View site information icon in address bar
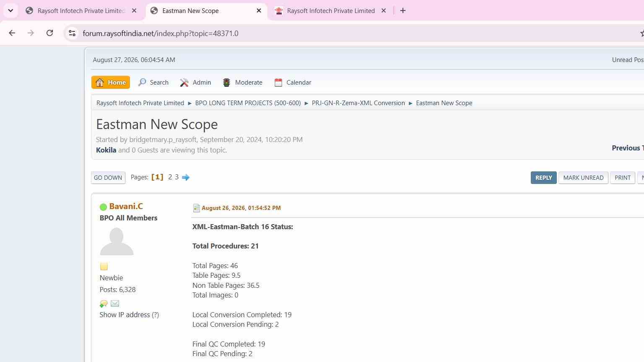 coord(72,33)
